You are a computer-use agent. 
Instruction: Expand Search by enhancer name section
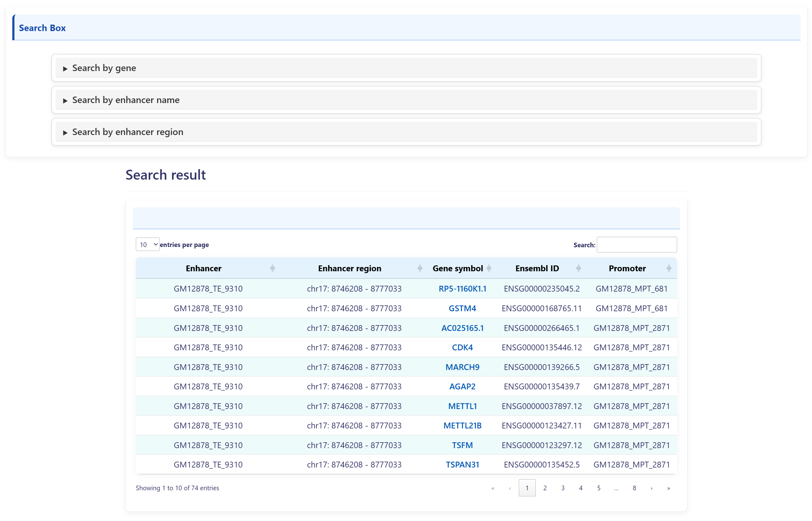(126, 100)
